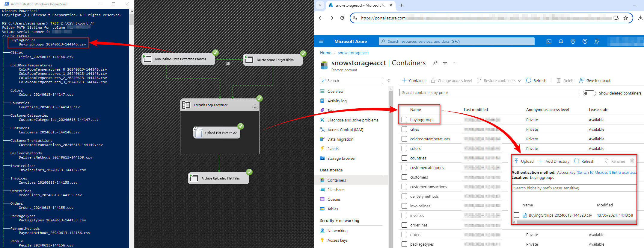
Task: Sort containers by Last modified column
Action: coord(476,109)
